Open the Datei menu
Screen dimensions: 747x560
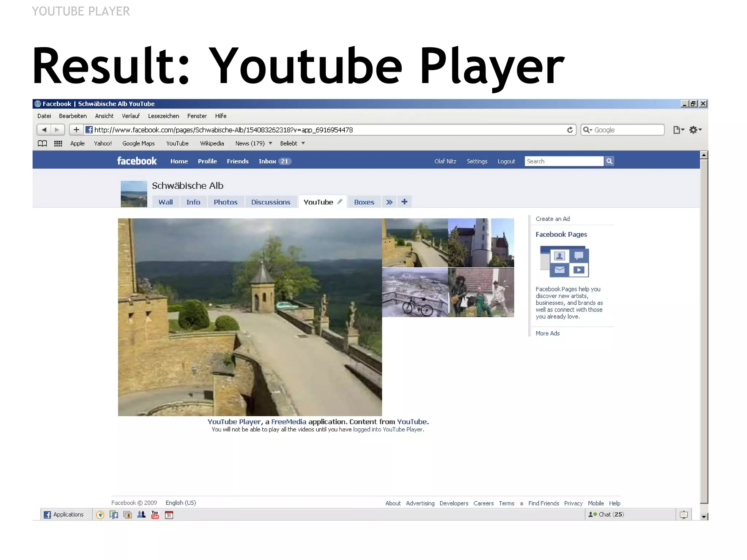(44, 116)
